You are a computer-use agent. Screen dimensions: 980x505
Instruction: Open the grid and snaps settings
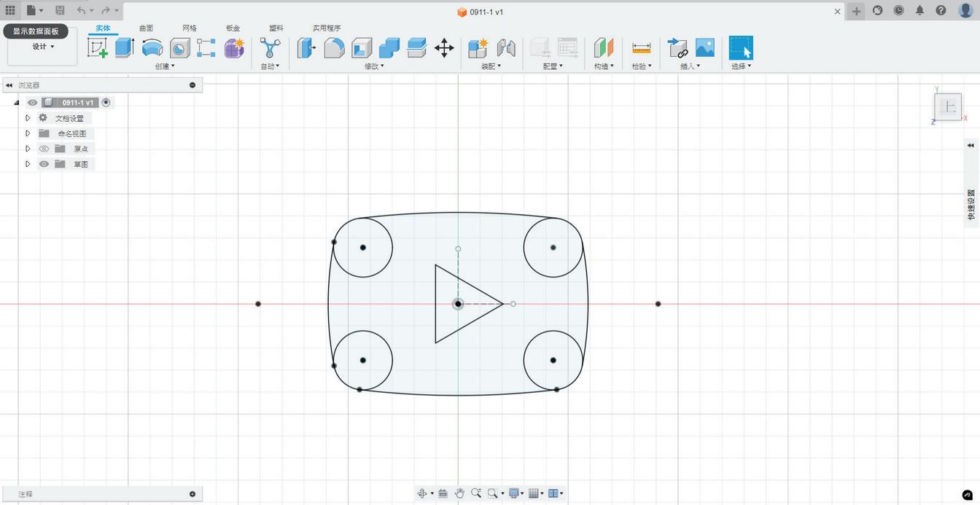pyautogui.click(x=536, y=493)
